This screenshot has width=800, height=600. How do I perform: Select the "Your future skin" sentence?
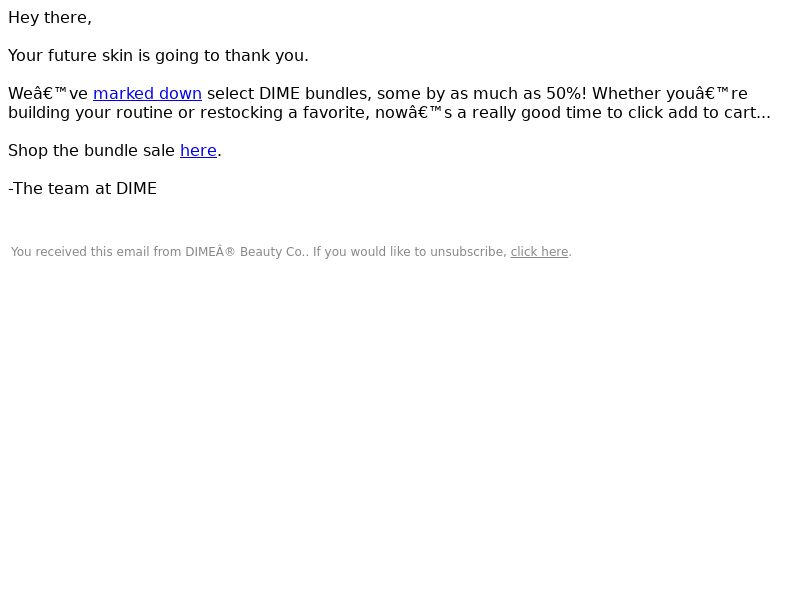pyautogui.click(x=158, y=56)
